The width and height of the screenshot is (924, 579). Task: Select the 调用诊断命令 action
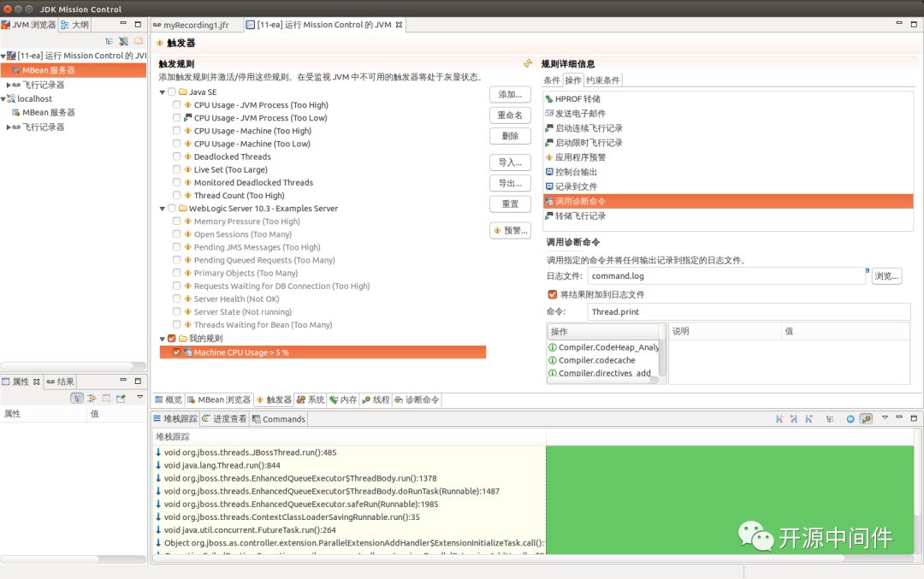pyautogui.click(x=728, y=202)
